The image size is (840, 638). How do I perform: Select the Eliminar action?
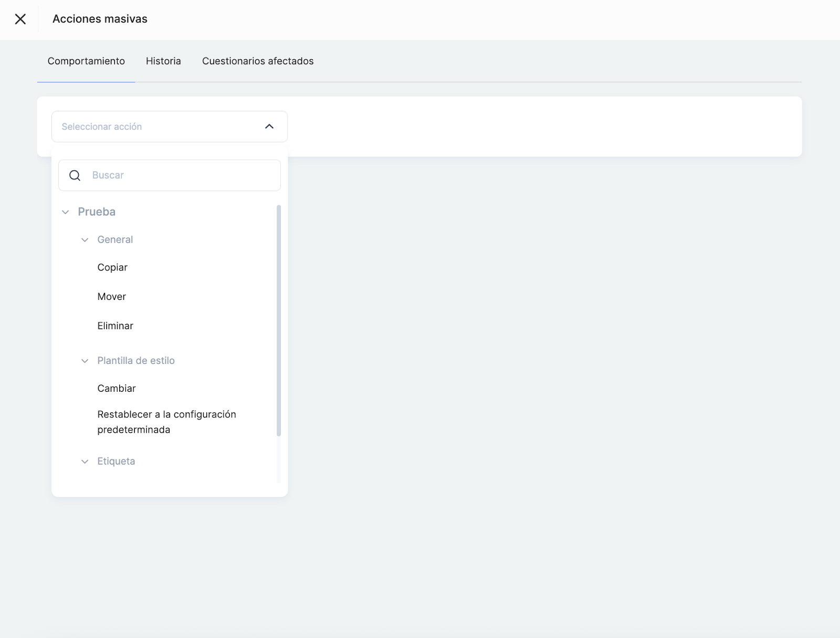(x=115, y=326)
